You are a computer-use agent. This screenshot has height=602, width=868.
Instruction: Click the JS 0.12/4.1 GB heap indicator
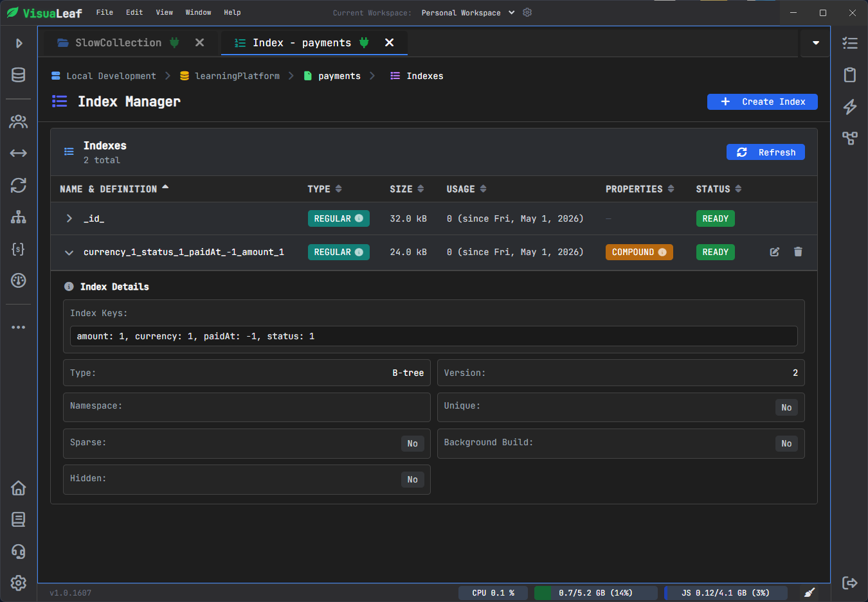coord(725,593)
